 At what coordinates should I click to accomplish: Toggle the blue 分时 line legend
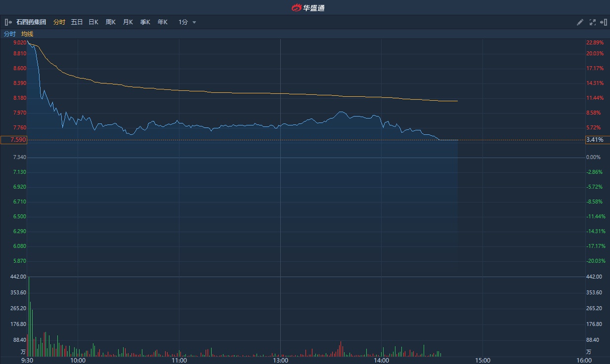click(10, 34)
